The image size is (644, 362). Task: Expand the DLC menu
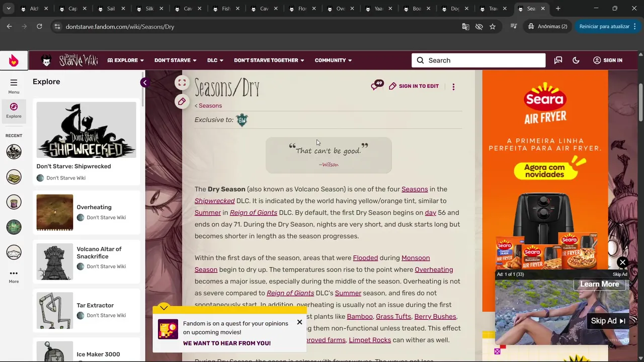click(215, 60)
